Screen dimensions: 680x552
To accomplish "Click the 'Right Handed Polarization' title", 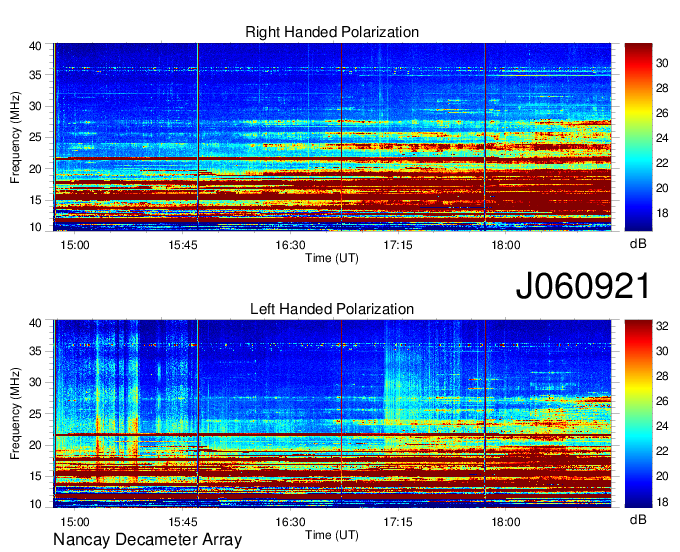I will (x=332, y=32).
